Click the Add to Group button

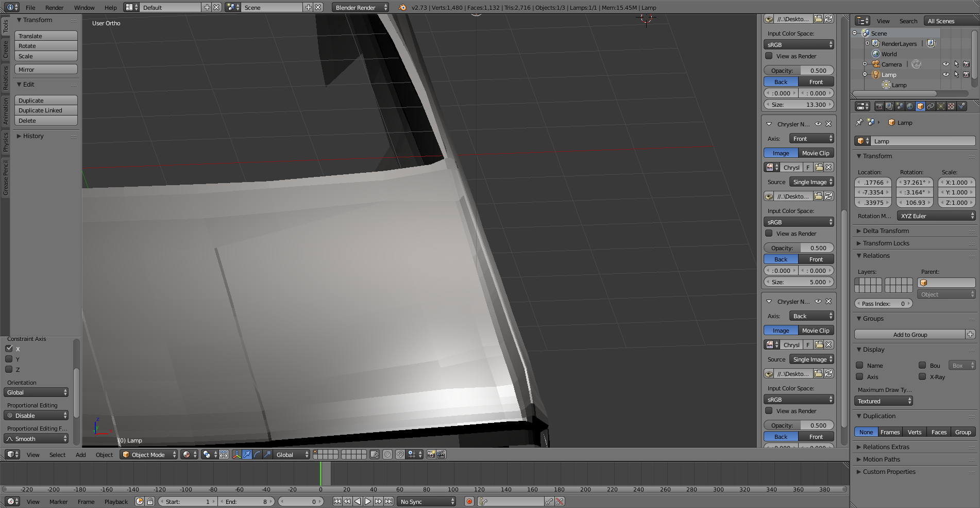click(909, 335)
